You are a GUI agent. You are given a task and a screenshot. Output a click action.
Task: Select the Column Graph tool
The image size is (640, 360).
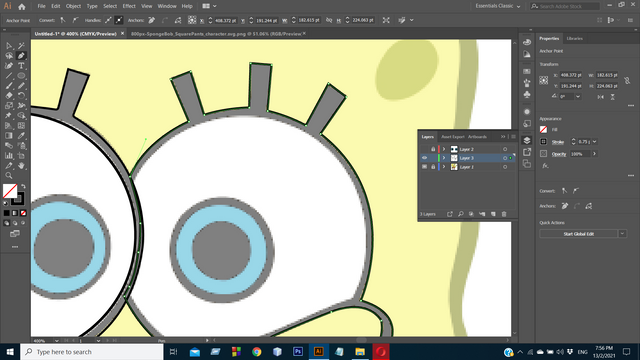(9, 156)
